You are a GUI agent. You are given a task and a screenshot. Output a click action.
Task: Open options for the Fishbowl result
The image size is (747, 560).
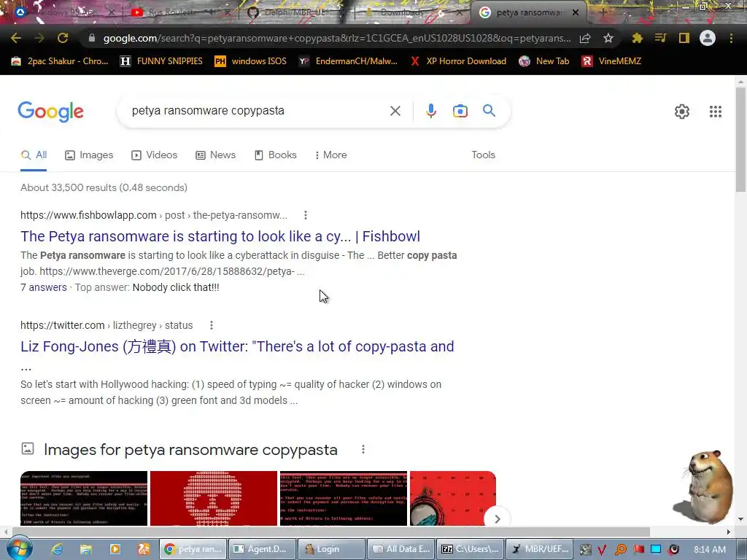[306, 215]
